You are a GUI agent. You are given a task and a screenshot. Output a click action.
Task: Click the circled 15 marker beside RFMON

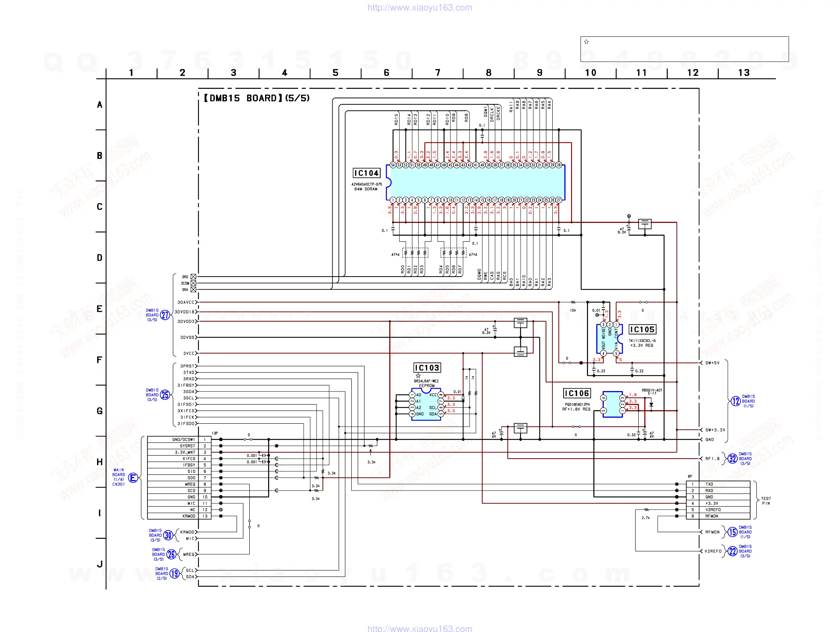coord(732,532)
